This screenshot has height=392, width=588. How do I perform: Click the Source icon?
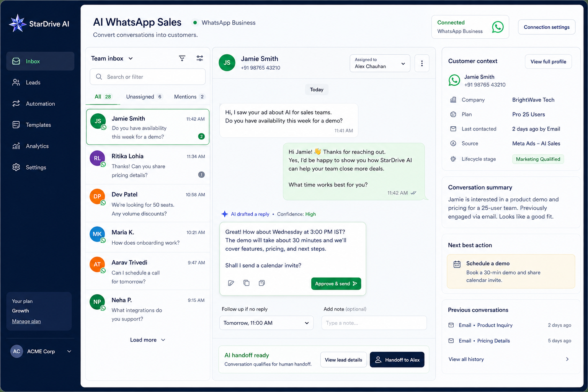click(x=453, y=144)
